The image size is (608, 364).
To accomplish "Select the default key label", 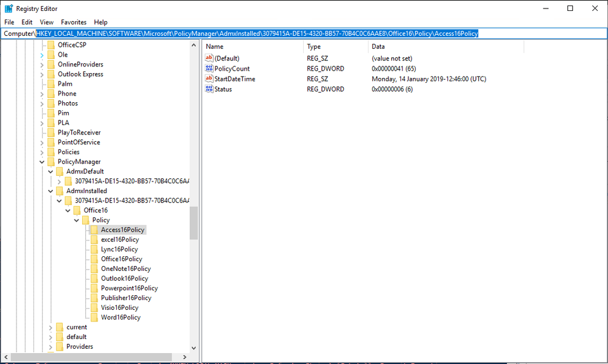I will pos(77,337).
